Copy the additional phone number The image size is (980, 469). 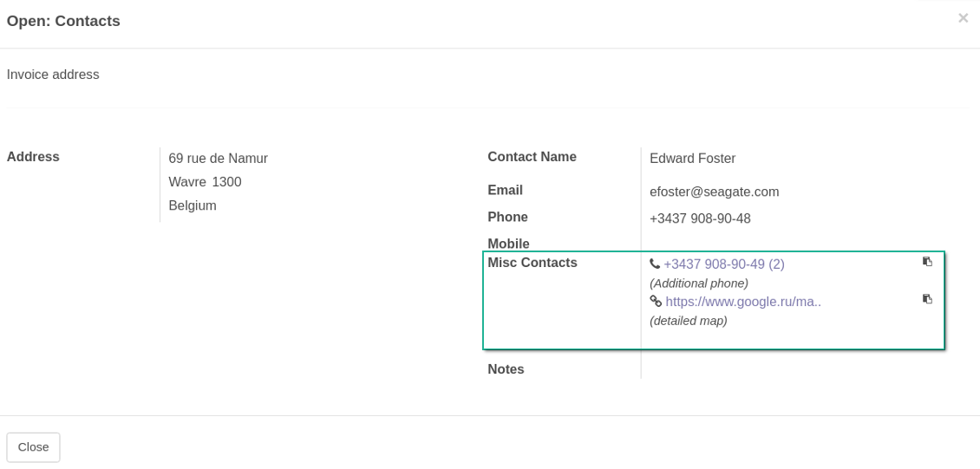click(x=927, y=262)
